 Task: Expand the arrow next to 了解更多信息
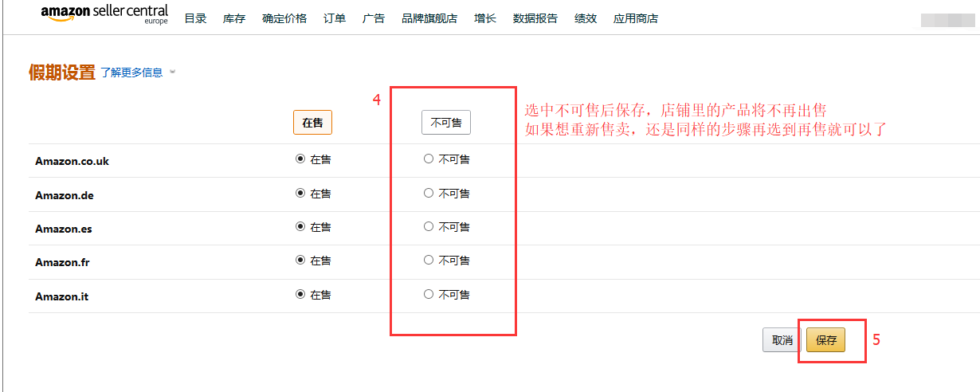click(x=172, y=73)
